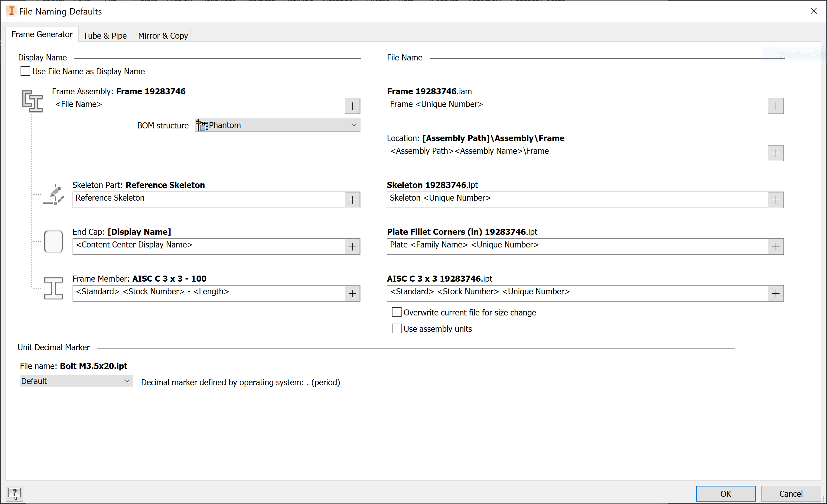The image size is (827, 504).
Task: Click the Cancel button
Action: pos(790,493)
